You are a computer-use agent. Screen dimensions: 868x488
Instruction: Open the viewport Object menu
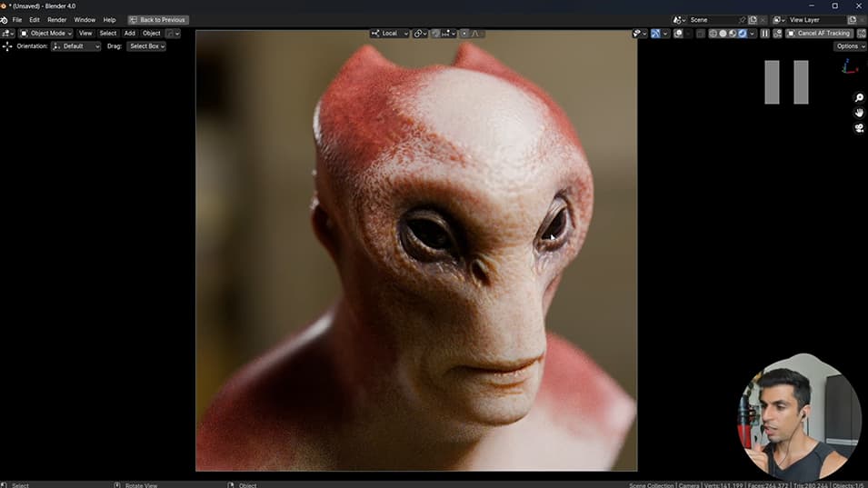[151, 34]
